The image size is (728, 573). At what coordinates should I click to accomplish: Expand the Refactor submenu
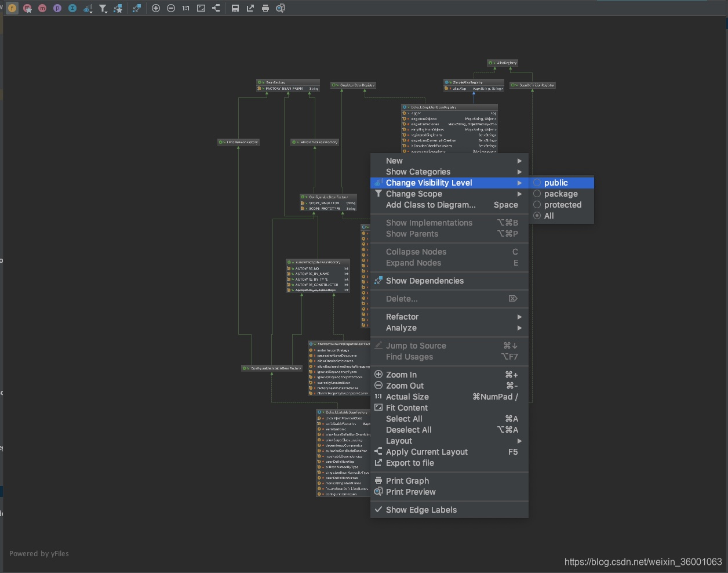449,317
